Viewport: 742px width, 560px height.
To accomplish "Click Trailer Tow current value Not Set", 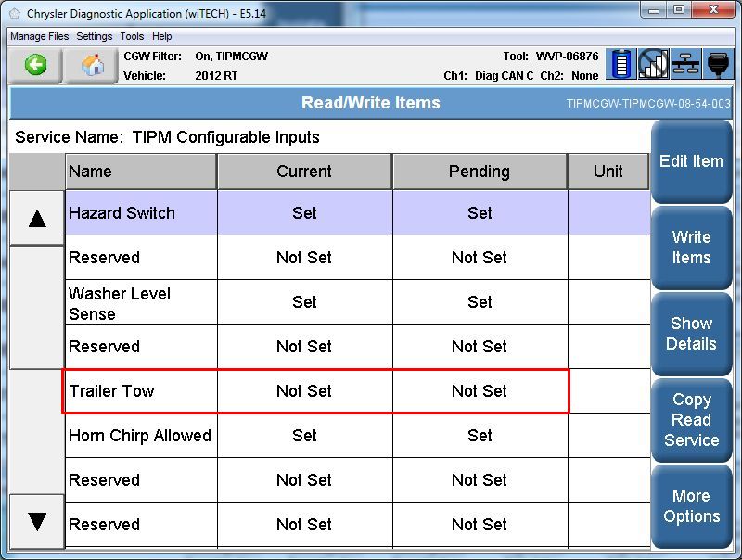I will click(x=304, y=391).
